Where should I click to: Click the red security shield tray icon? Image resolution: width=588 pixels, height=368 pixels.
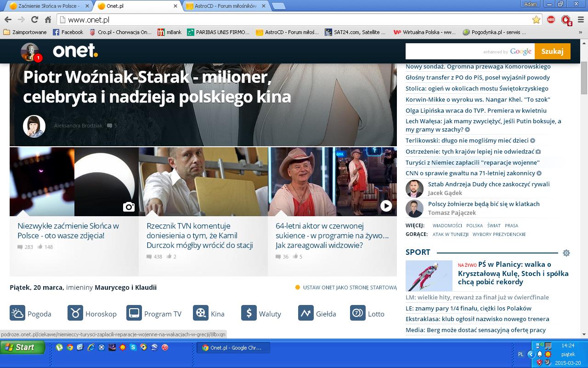pyautogui.click(x=540, y=362)
